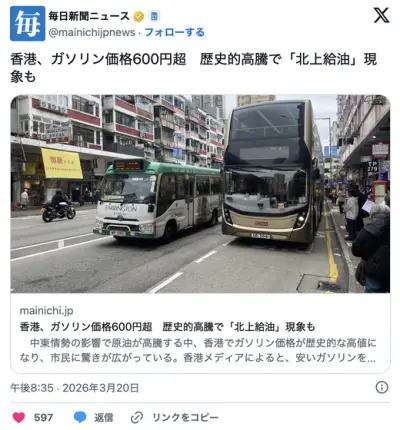Viewport: 400px width, 430px height.
Task: Click the 597 likes count
Action: point(43,417)
